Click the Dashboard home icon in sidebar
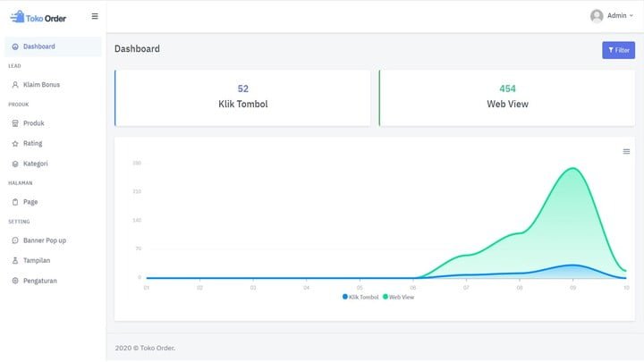The image size is (644, 362). coord(15,46)
